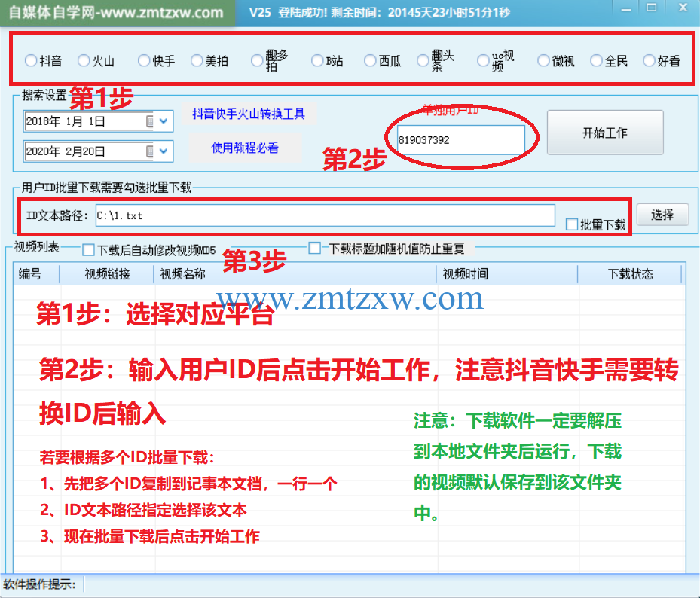Open the 抖音快手火山转换工具 link
The image size is (700, 598).
(249, 114)
